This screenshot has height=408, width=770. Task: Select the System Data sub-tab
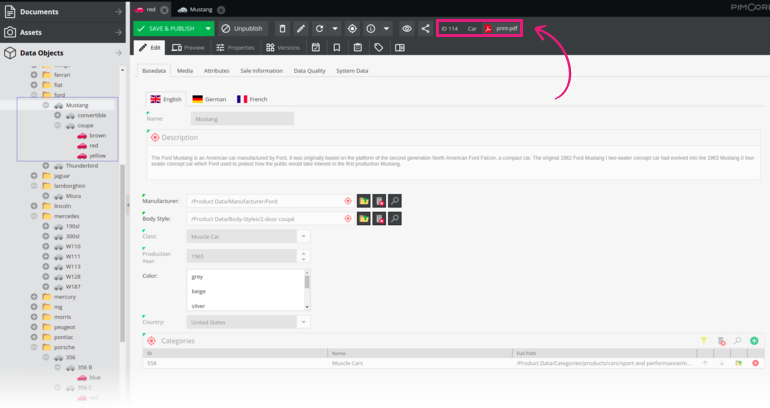coord(352,71)
